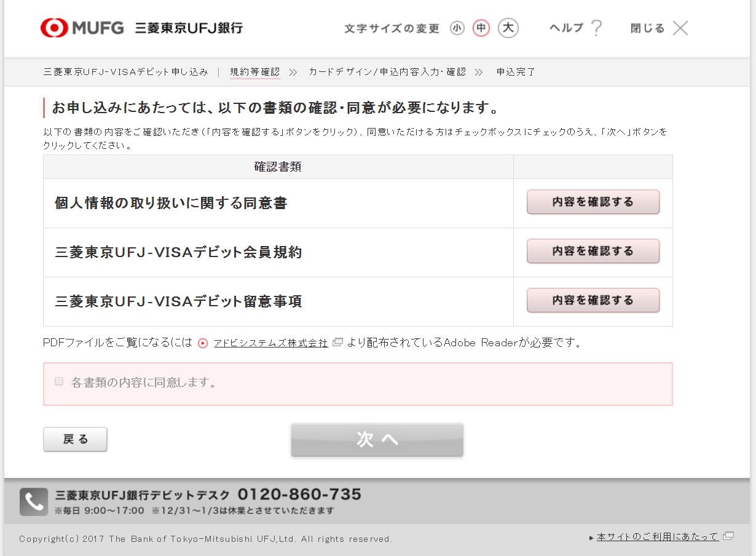Click the 確認書類 column header
Viewport: 756px width, 556px height.
278,167
